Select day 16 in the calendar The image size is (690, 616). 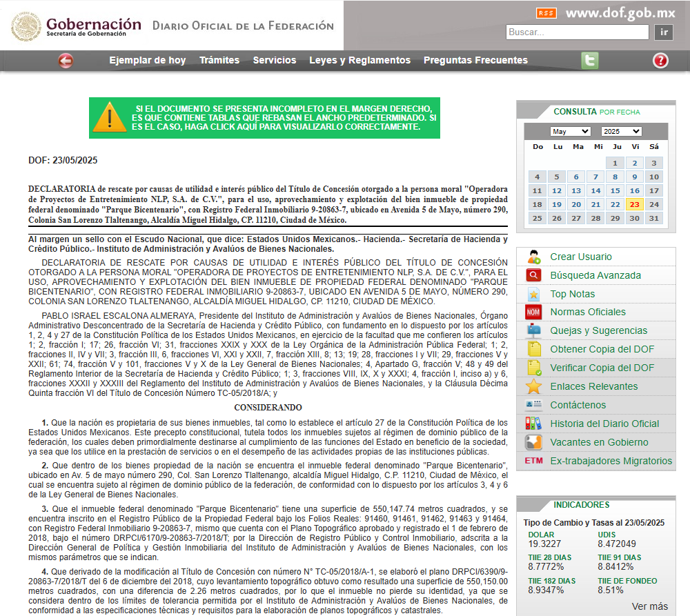tap(634, 190)
